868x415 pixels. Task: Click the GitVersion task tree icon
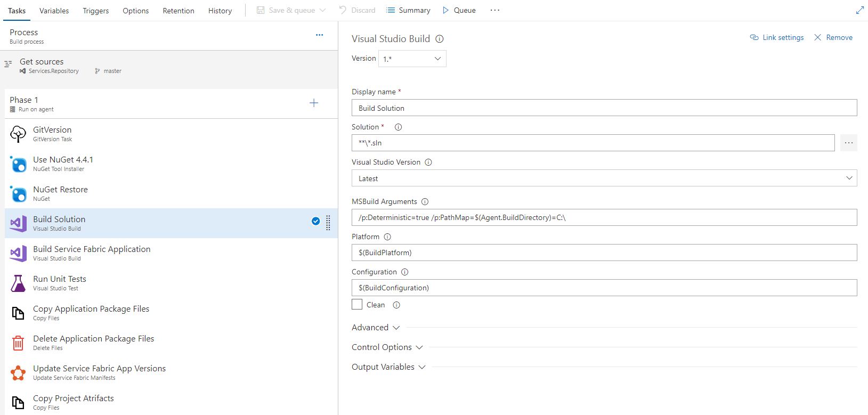tap(18, 134)
